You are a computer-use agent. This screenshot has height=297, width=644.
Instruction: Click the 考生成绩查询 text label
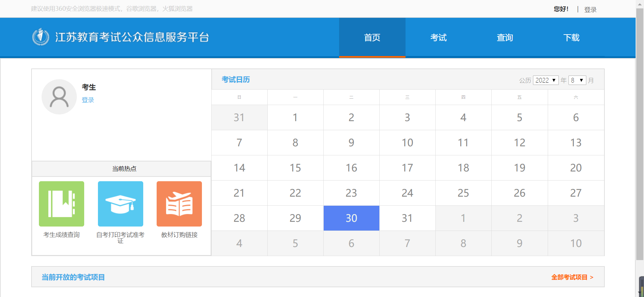coord(61,235)
